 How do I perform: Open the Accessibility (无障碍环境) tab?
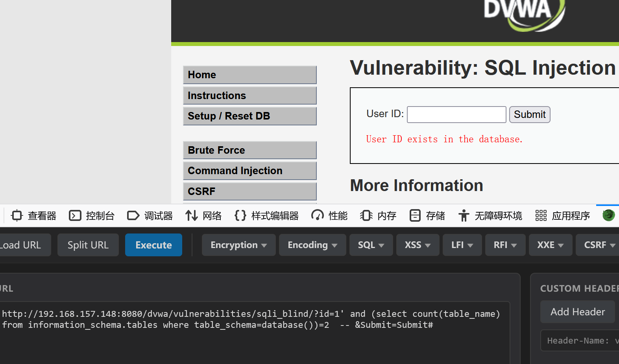point(490,216)
